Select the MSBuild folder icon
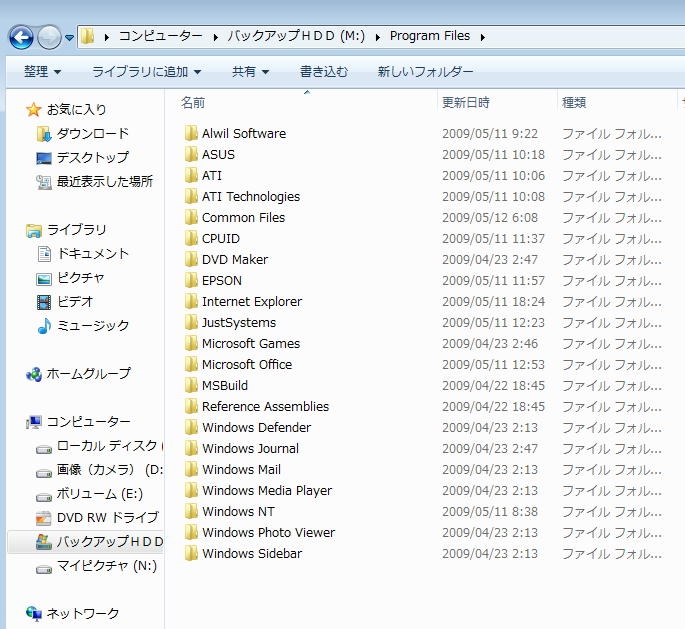Viewport: 685px width, 629px height. click(191, 385)
